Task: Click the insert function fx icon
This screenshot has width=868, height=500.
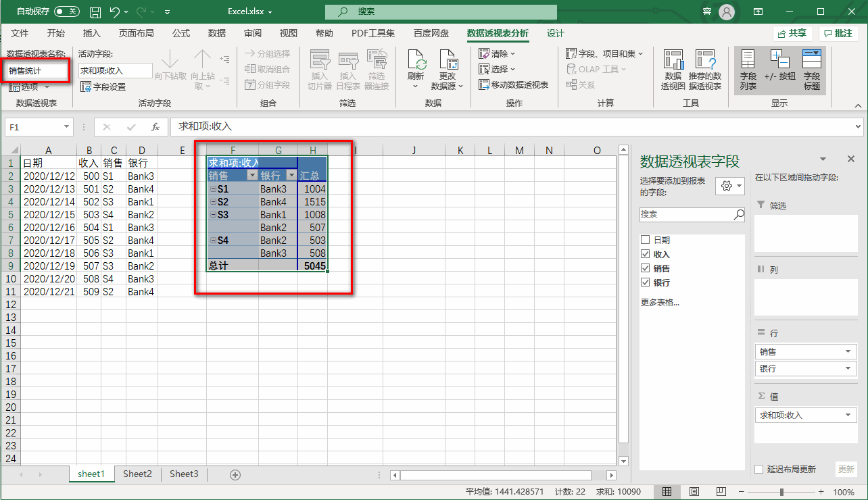Action: [155, 126]
